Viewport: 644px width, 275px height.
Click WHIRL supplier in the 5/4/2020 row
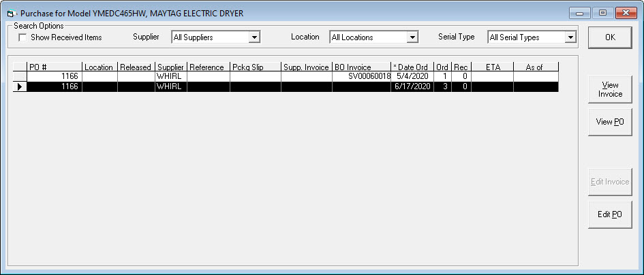tap(171, 77)
